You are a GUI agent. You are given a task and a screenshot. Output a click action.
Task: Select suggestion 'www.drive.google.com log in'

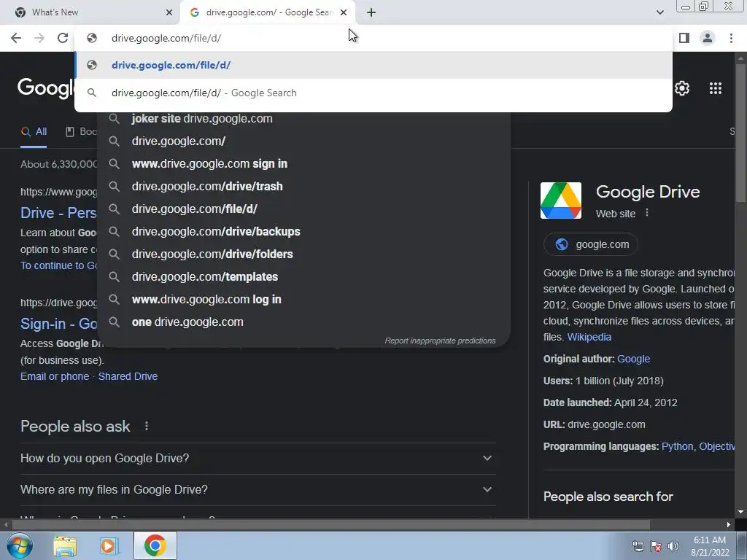[x=304, y=300]
